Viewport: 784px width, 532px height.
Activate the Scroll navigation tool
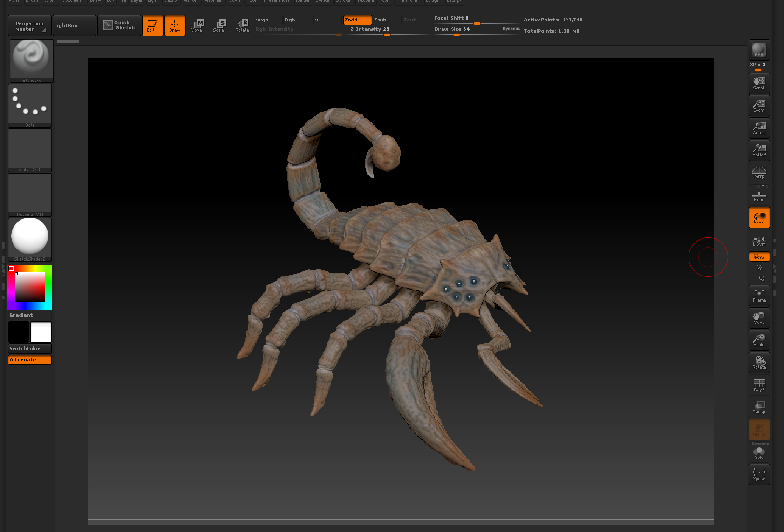pyautogui.click(x=759, y=83)
